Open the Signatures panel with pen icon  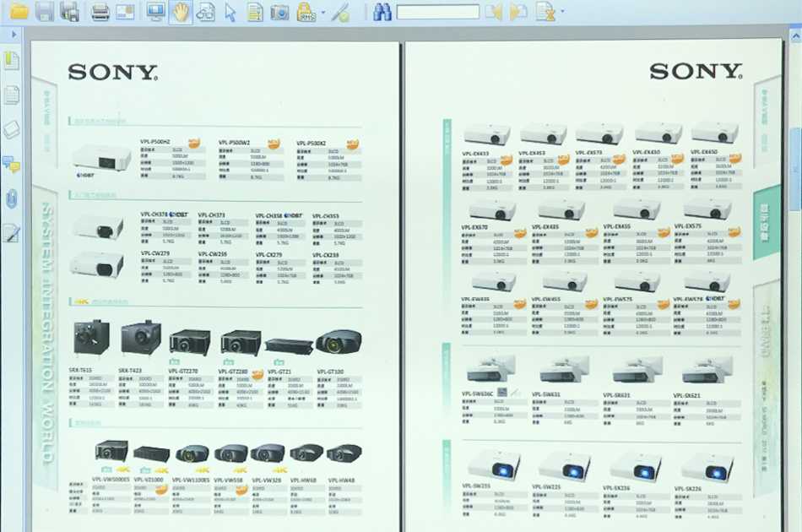[11, 233]
